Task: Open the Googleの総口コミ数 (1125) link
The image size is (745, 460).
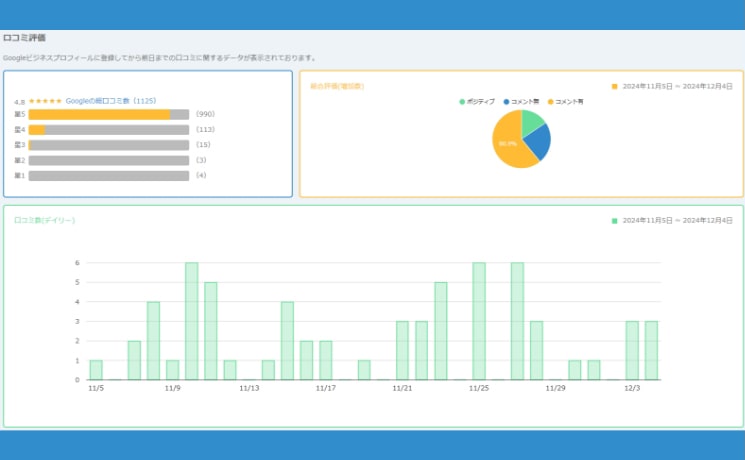Action: [x=112, y=101]
